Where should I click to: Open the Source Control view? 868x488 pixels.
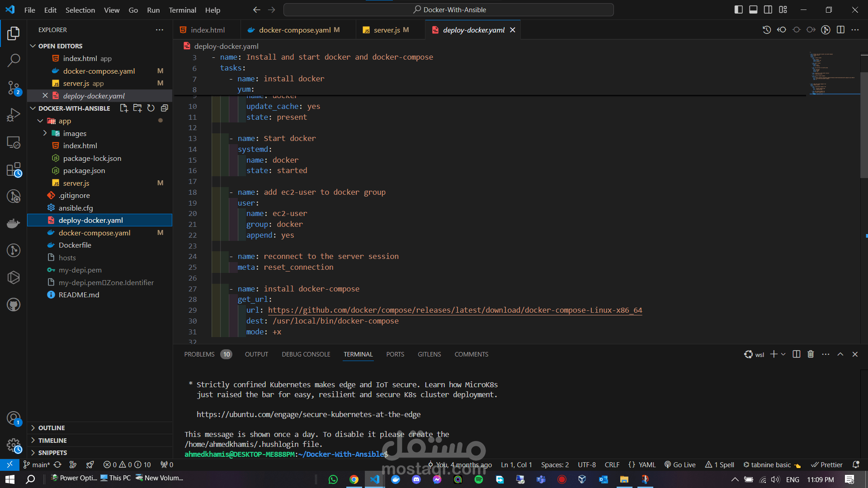click(x=14, y=88)
